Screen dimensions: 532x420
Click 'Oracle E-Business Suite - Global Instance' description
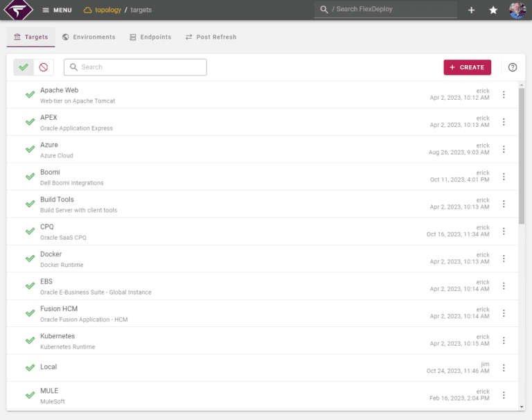point(96,292)
